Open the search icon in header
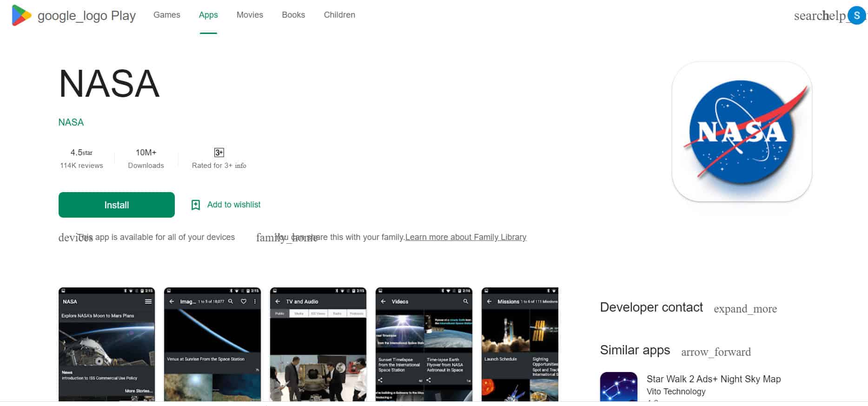Screen dimensions: 868x406 pos(808,16)
